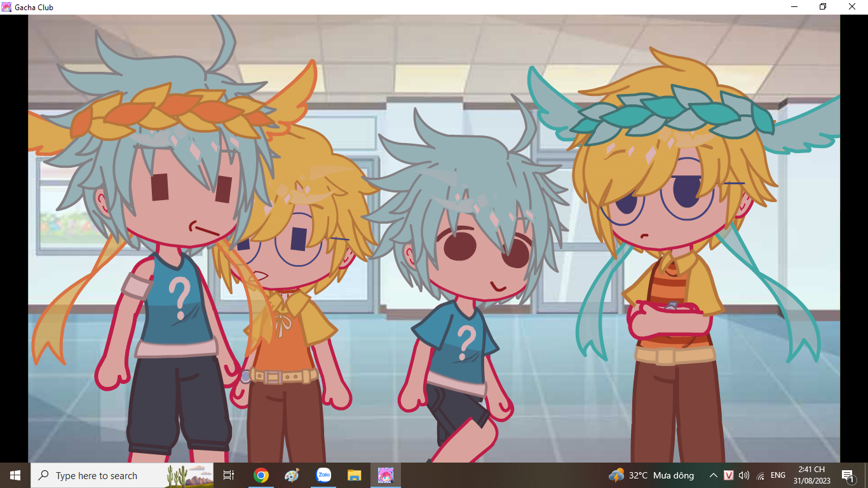Viewport: 868px width, 488px height.
Task: Open Task View from the taskbar
Action: [x=229, y=475]
